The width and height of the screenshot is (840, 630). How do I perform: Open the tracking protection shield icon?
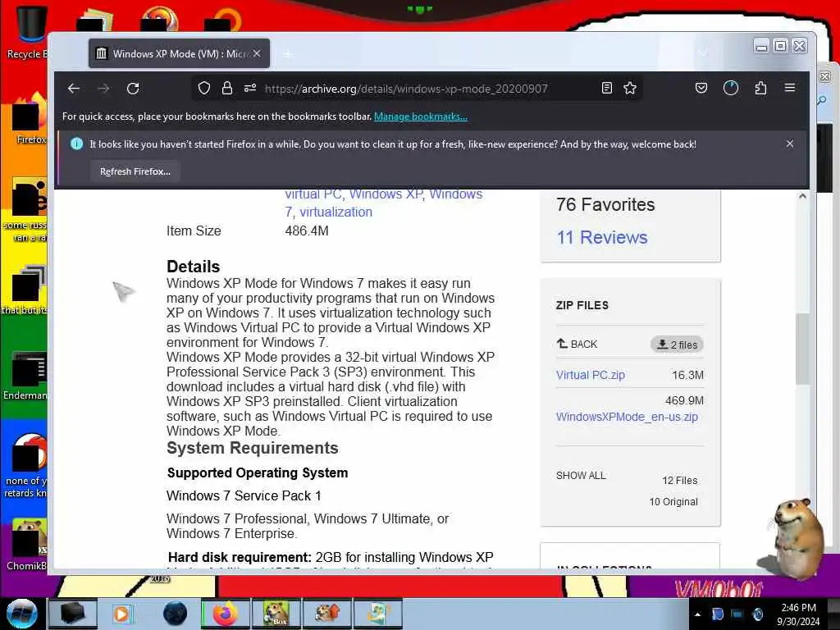204,89
